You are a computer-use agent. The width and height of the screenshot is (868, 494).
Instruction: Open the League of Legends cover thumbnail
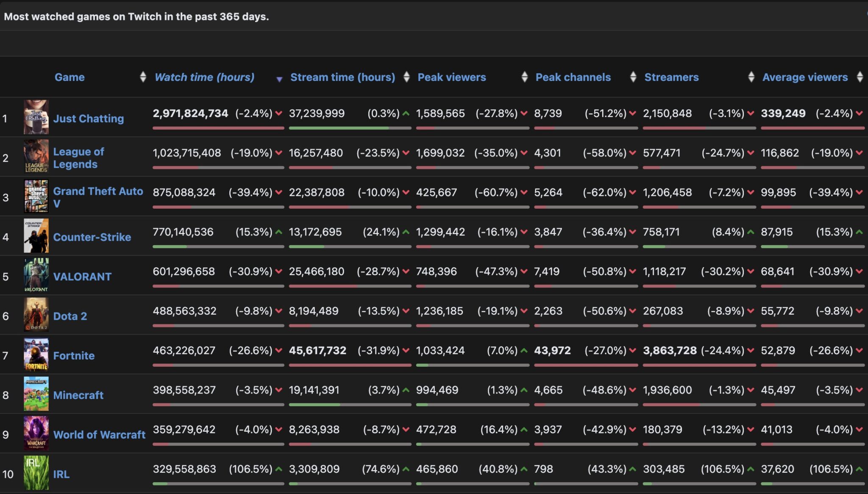[36, 156]
